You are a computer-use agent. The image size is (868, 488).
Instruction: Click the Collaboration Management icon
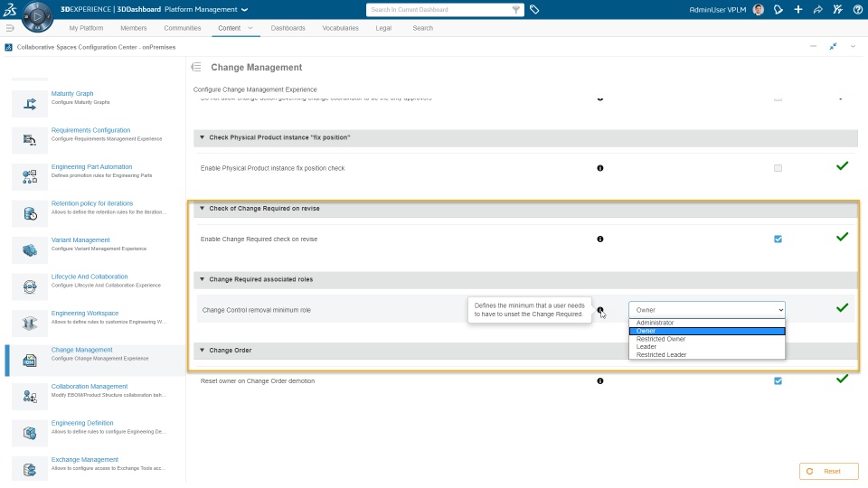tap(30, 397)
